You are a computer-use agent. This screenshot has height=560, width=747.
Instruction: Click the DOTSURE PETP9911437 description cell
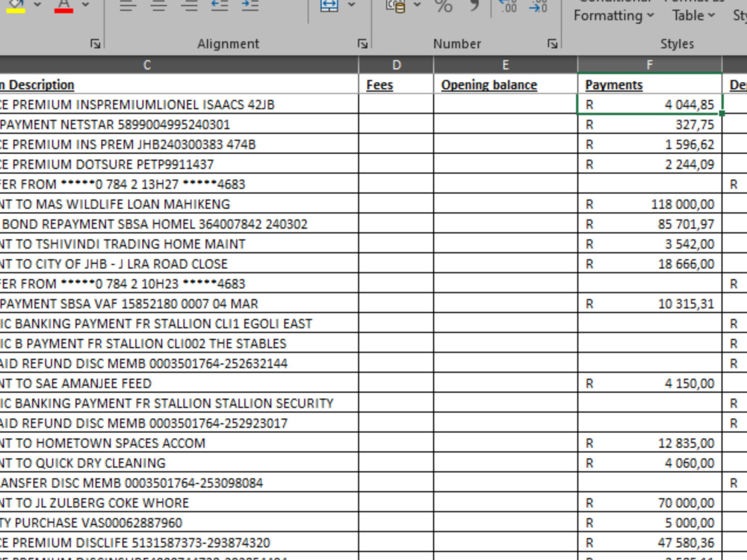[179, 164]
